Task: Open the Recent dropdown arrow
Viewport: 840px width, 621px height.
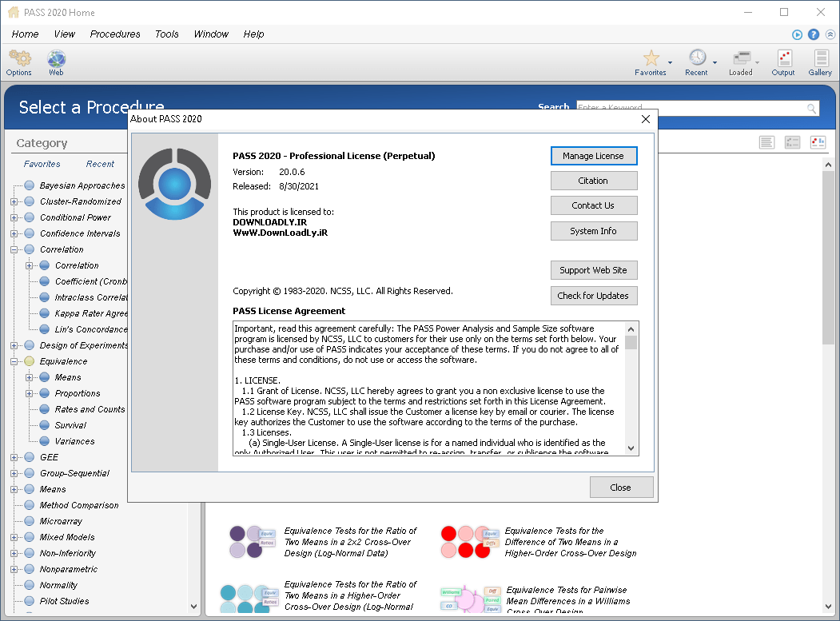Action: 715,62
